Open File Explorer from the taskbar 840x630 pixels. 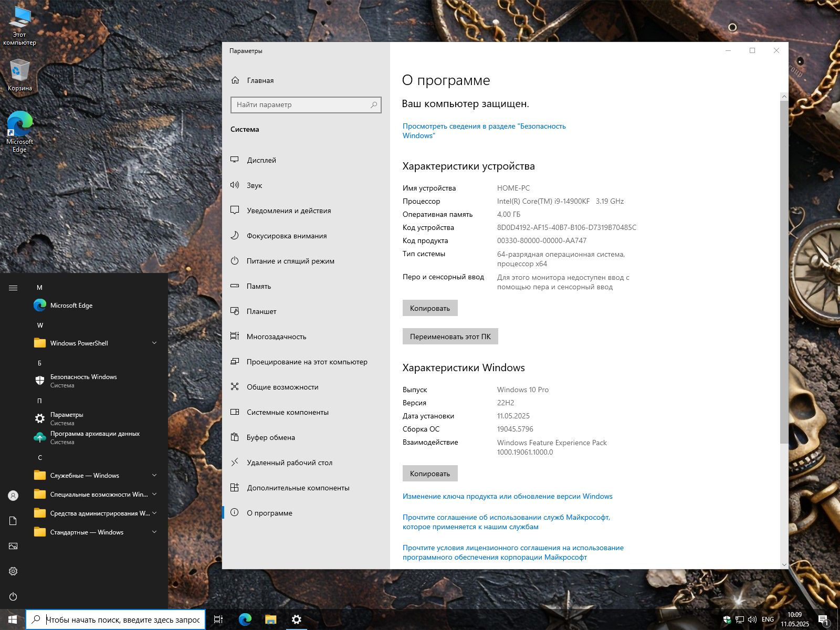pos(270,619)
